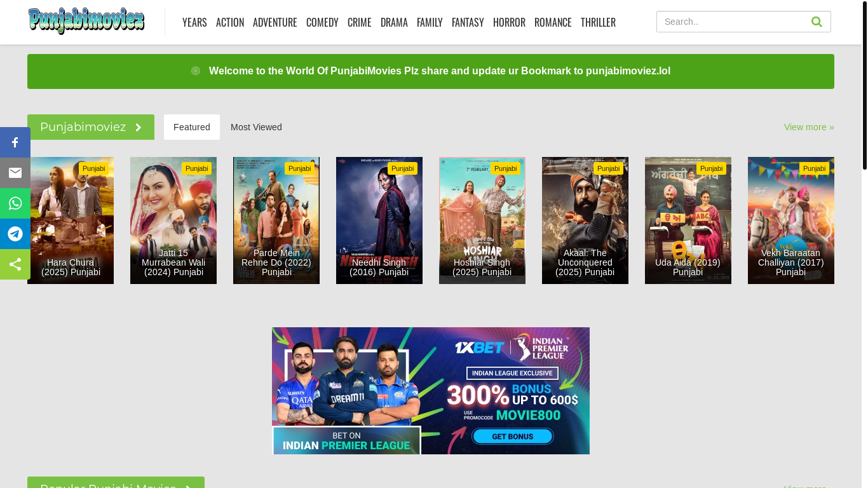Browse the DRAMA genre
This screenshot has width=868, height=488.
pyautogui.click(x=394, y=22)
